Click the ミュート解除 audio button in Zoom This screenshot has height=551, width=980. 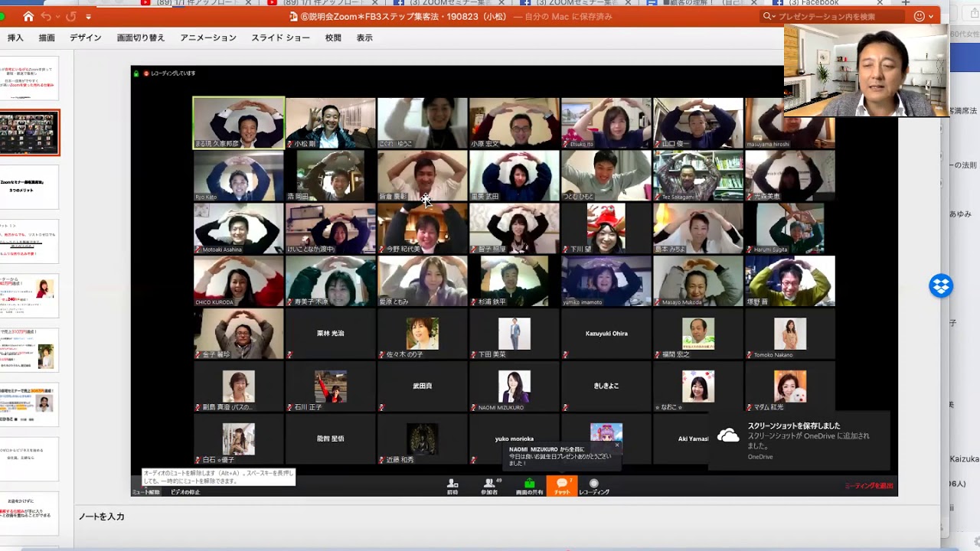(145, 487)
